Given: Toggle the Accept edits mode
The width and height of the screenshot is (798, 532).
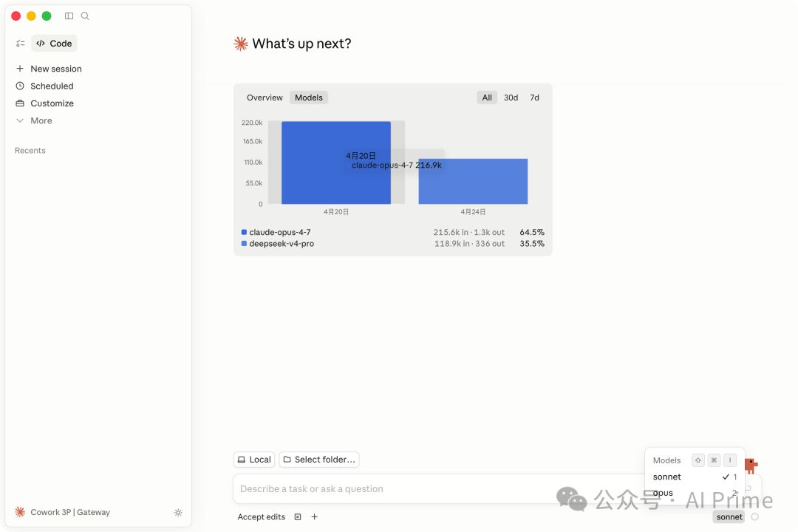Looking at the screenshot, I should tap(261, 517).
